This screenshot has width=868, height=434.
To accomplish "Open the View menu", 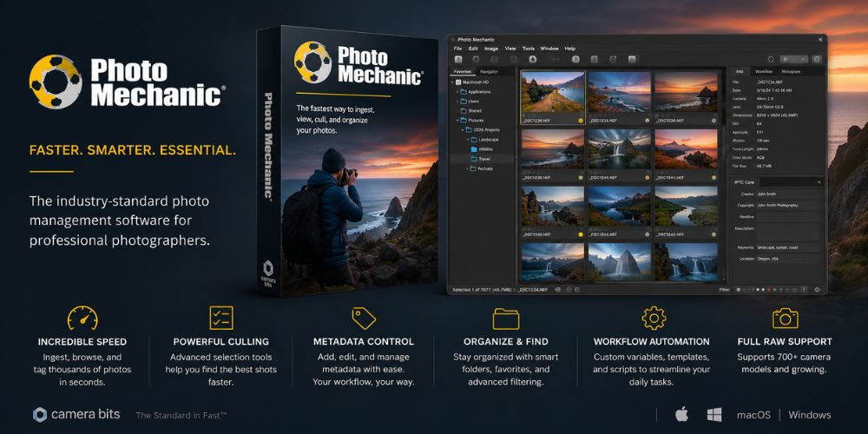I will tap(510, 49).
